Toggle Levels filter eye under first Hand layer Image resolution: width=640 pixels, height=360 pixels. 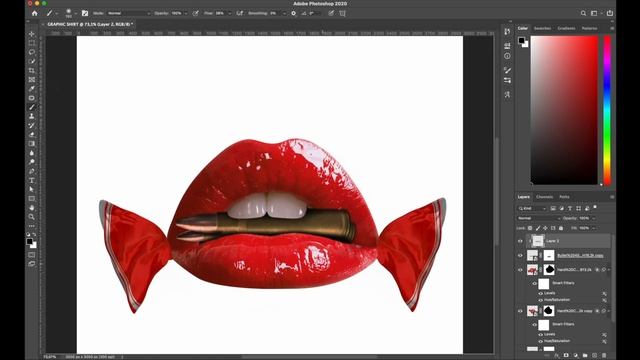(x=540, y=293)
